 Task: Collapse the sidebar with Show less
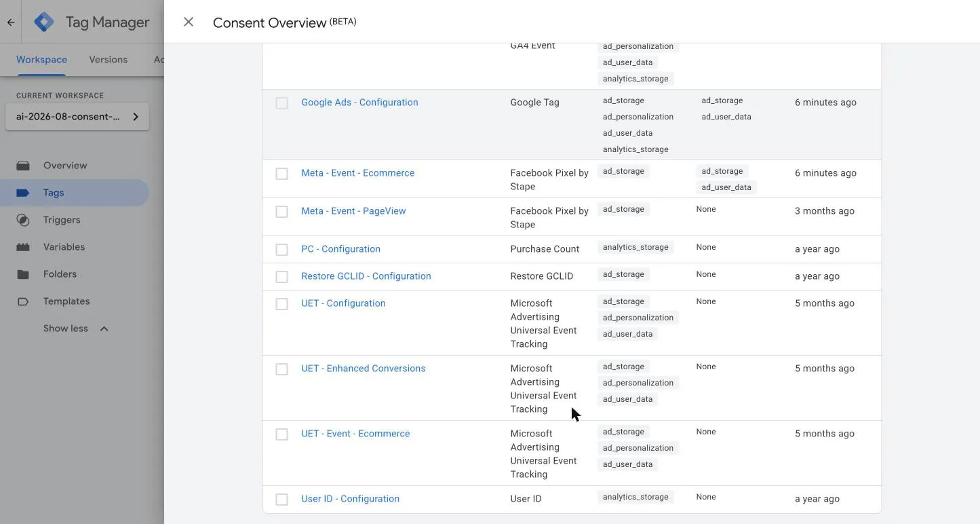click(75, 329)
